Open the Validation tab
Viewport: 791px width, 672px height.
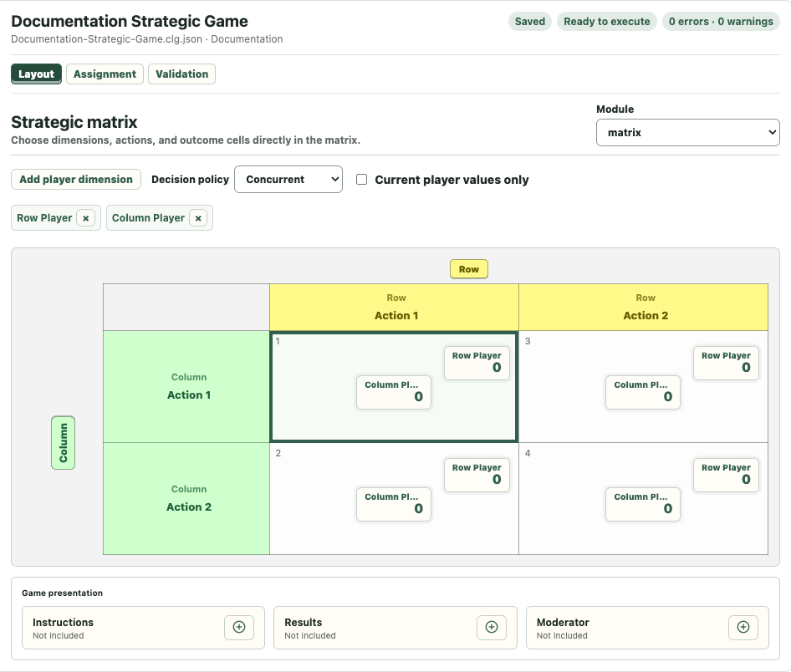pos(181,74)
